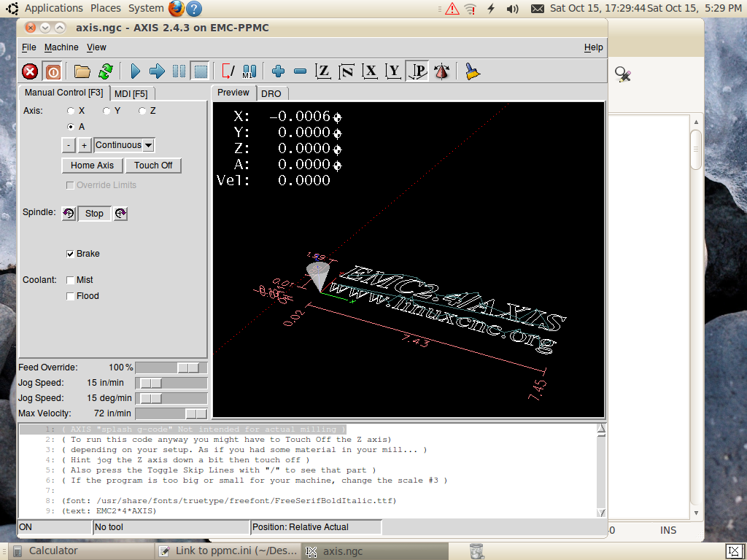747x560 pixels.
Task: Click the magnifier pencil icon in background window
Action: [622, 74]
